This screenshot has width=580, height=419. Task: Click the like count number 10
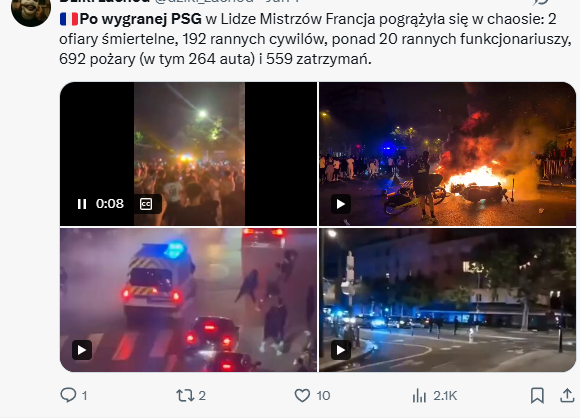tap(323, 396)
